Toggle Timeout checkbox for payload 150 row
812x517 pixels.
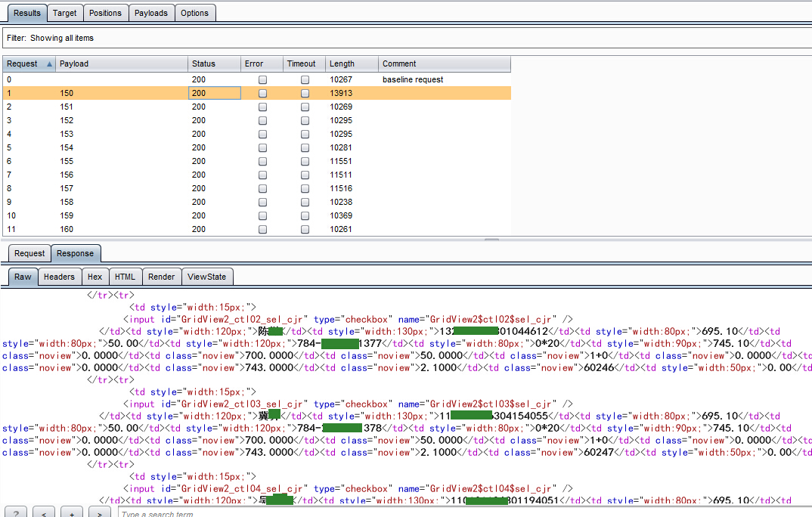pos(305,93)
